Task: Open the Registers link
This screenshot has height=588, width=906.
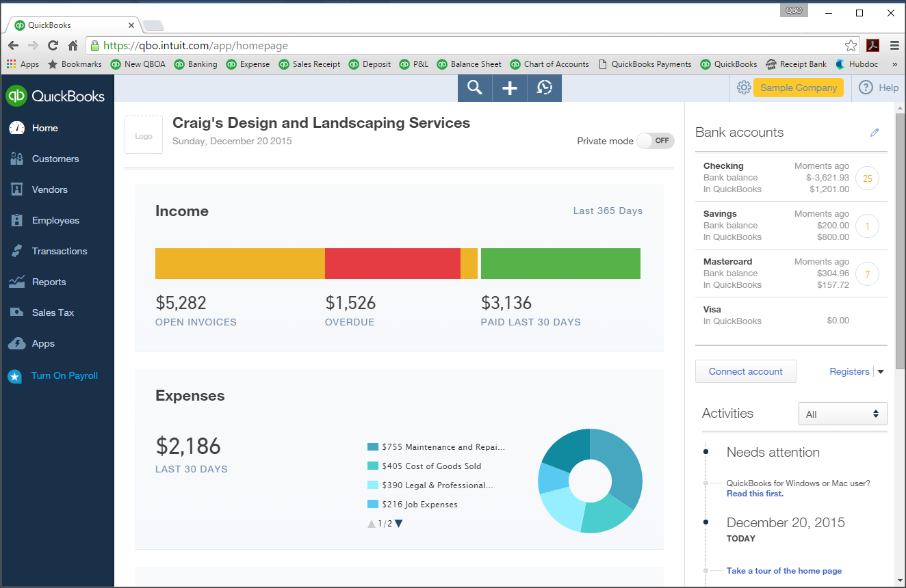Action: point(849,371)
